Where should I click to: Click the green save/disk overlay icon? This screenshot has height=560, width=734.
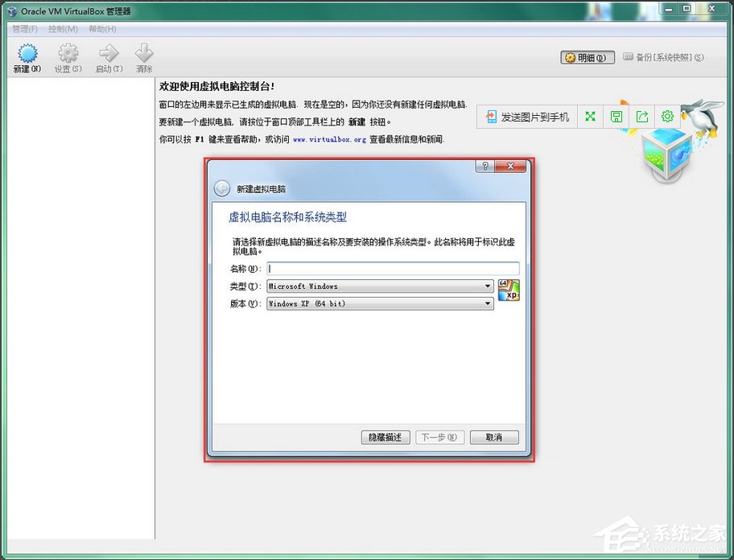[x=616, y=117]
